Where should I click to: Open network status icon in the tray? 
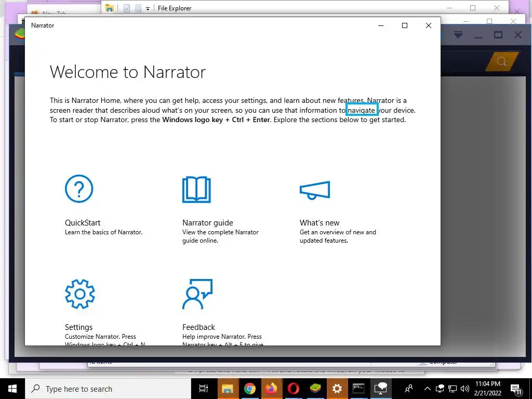tap(453, 389)
